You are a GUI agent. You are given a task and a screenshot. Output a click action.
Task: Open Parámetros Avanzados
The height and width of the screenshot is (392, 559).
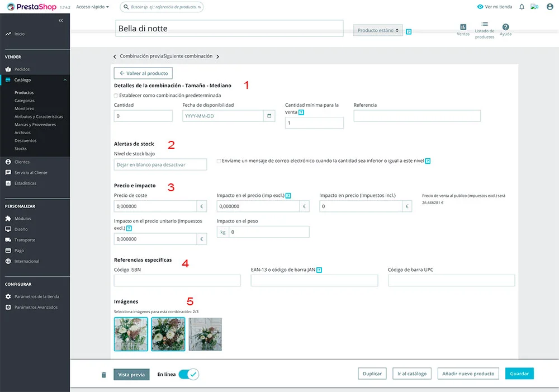pyautogui.click(x=35, y=307)
